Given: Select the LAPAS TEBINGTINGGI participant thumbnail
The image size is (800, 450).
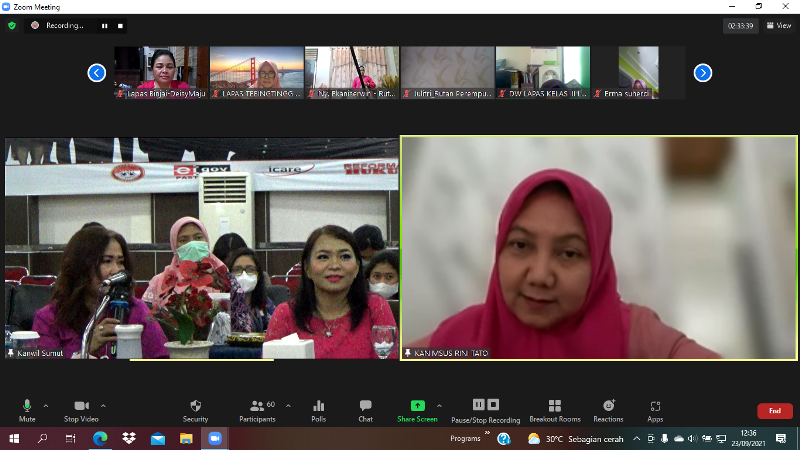Looking at the screenshot, I should (257, 72).
